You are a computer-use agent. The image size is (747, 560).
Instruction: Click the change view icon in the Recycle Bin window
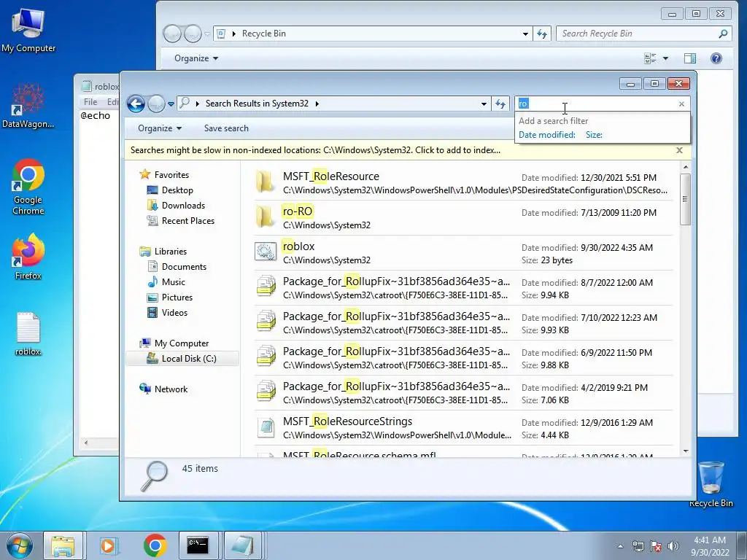650,58
